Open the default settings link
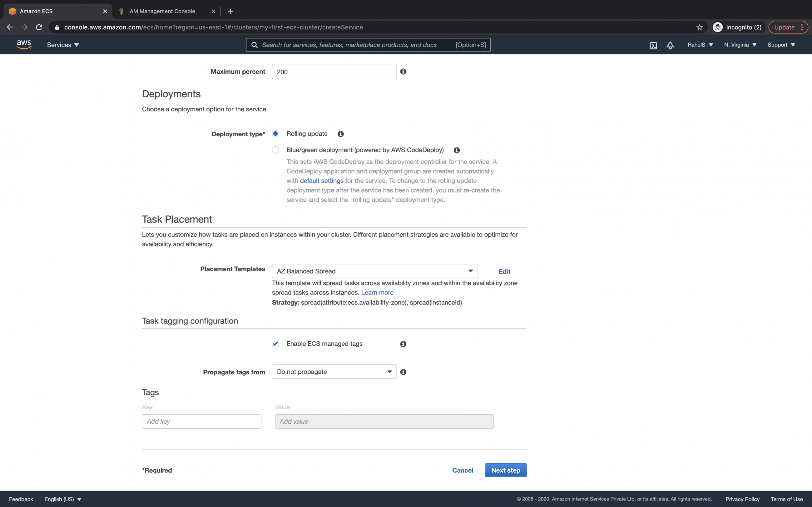 click(321, 180)
